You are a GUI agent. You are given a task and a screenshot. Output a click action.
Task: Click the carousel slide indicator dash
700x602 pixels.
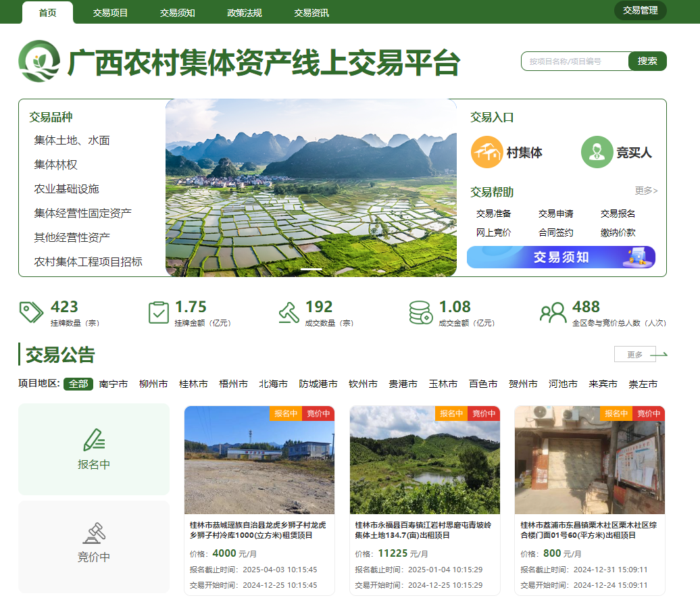click(x=311, y=268)
